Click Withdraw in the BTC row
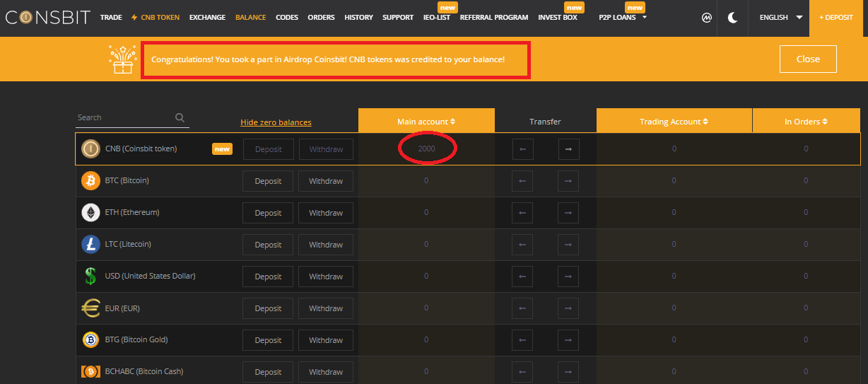 [x=326, y=181]
